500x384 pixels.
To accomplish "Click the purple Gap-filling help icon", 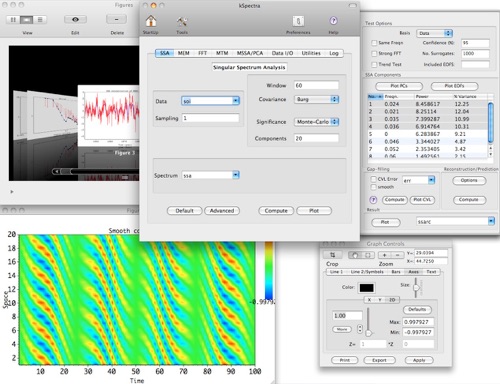I will [x=373, y=200].
